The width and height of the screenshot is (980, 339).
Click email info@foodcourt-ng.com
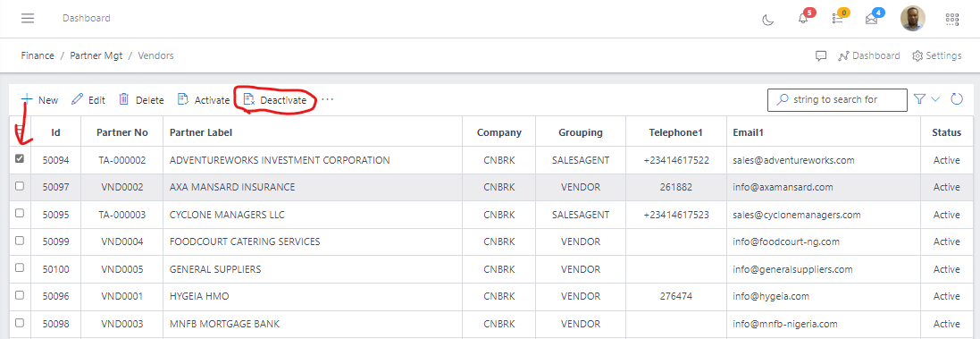(x=786, y=242)
